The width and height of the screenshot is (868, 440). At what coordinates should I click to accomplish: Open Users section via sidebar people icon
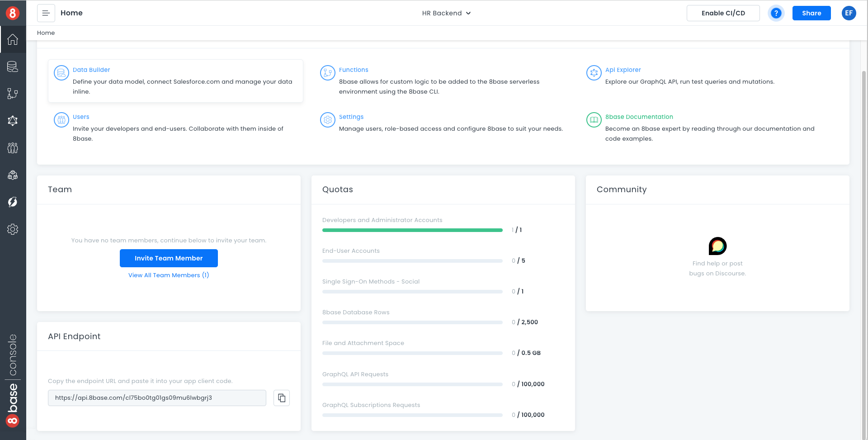(13, 148)
